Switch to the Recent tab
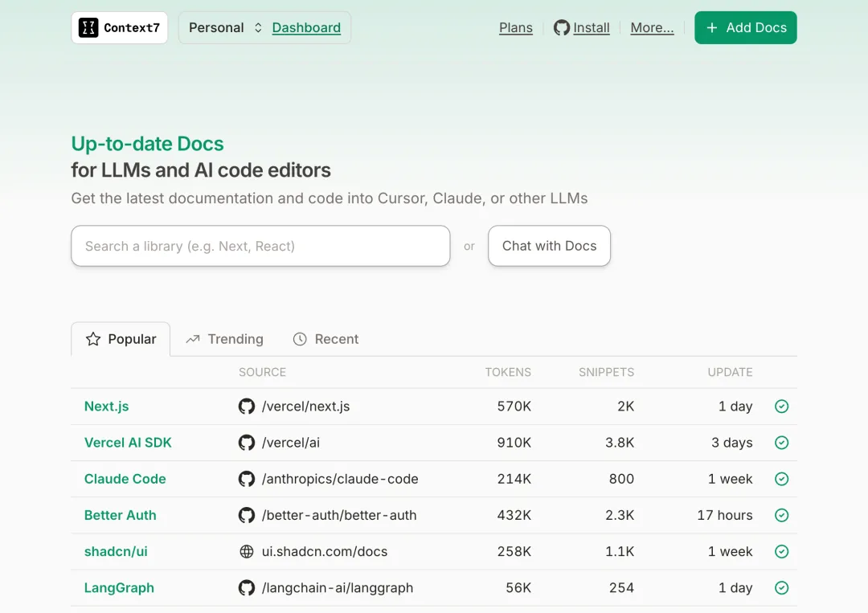The height and width of the screenshot is (613, 868). [325, 339]
